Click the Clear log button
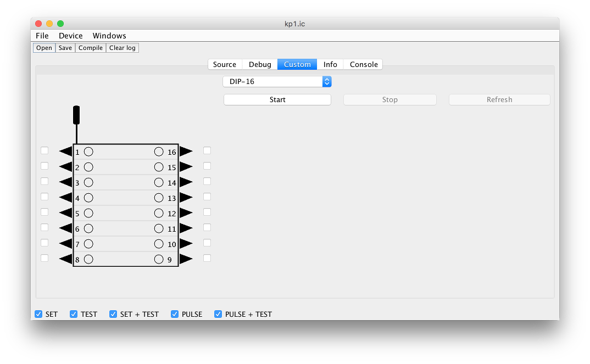 coord(122,48)
